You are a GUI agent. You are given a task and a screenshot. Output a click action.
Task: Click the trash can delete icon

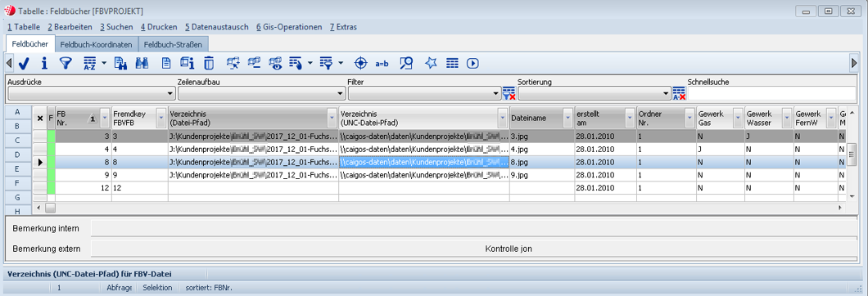(x=209, y=64)
